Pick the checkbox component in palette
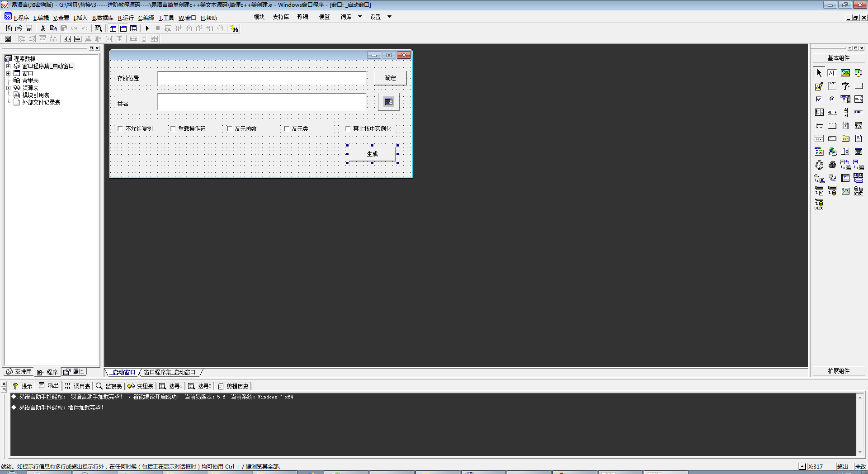Viewport: 868px width, 474px height. [x=819, y=99]
